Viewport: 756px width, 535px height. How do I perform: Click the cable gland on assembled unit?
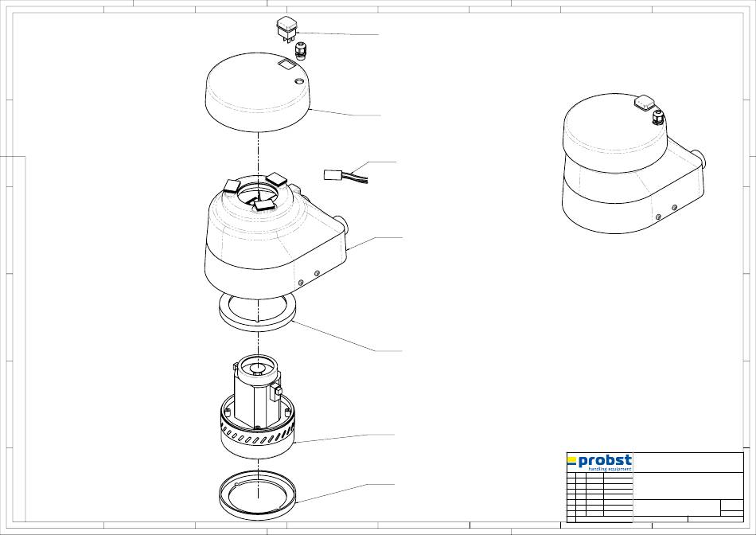click(x=659, y=119)
